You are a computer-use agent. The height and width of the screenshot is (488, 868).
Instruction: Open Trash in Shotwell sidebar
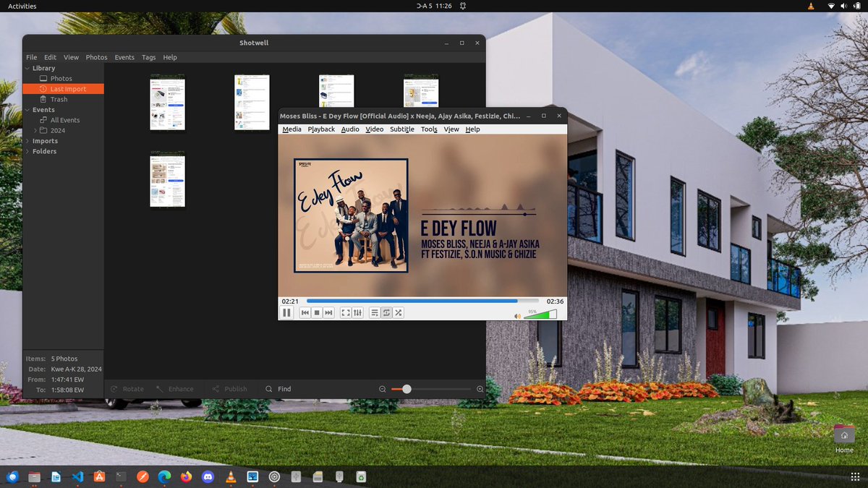click(x=63, y=99)
